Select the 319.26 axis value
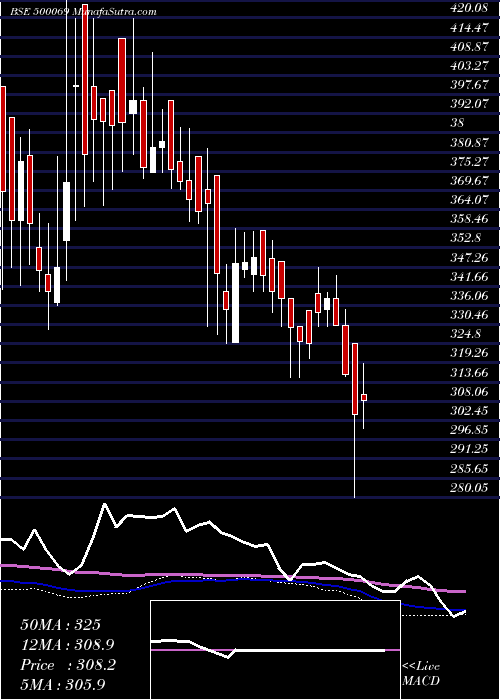This screenshot has width=500, height=700. (469, 353)
